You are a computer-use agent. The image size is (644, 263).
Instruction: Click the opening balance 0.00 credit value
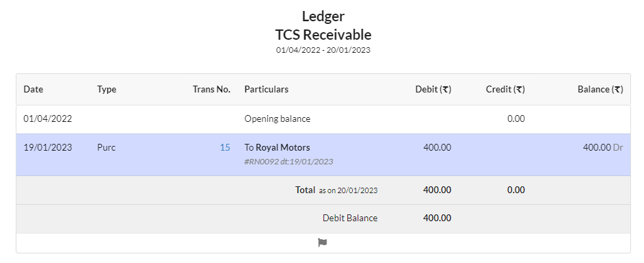pyautogui.click(x=516, y=119)
